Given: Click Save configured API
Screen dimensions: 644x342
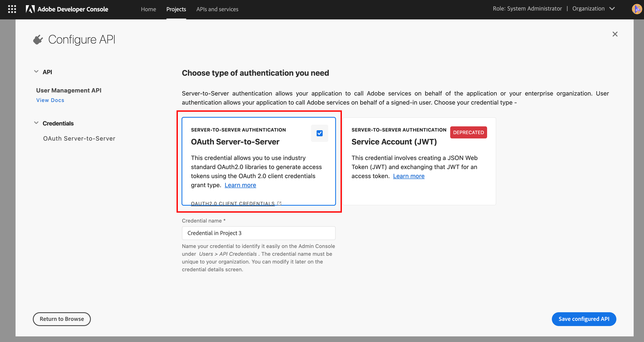Looking at the screenshot, I should 584,319.
